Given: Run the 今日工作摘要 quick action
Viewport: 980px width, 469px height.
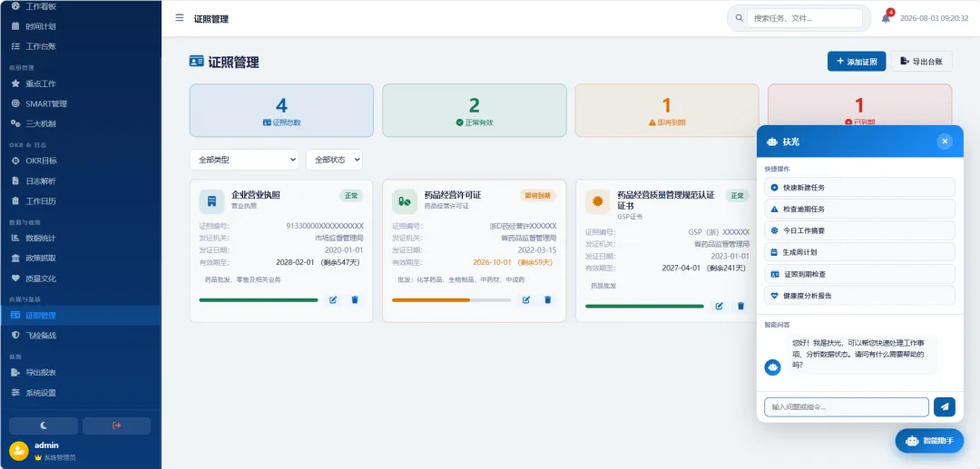Looking at the screenshot, I should point(859,230).
